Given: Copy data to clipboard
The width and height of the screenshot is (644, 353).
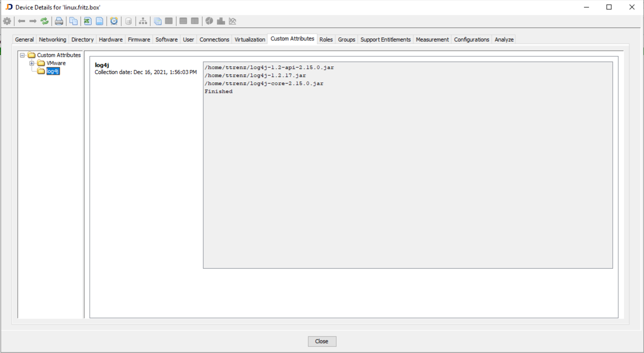Looking at the screenshot, I should (73, 21).
